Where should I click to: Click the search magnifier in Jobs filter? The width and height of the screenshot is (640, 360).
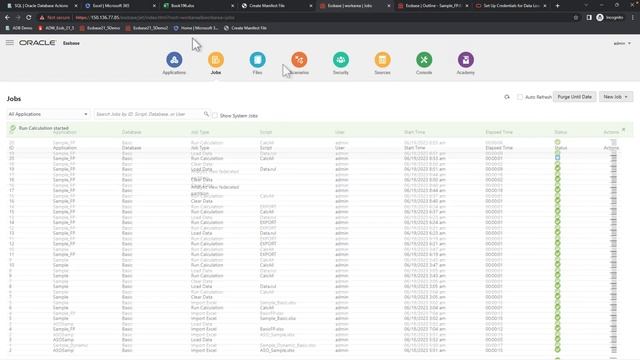[206, 114]
